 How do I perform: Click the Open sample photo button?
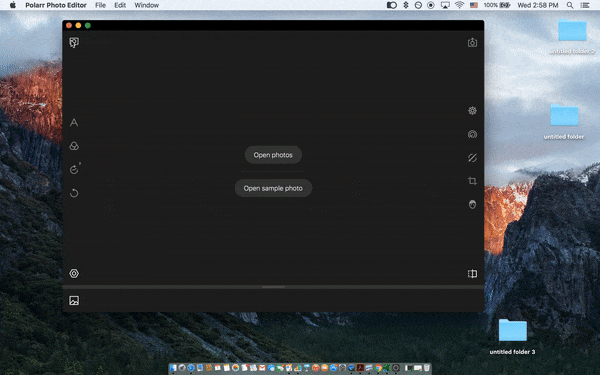[x=273, y=188]
